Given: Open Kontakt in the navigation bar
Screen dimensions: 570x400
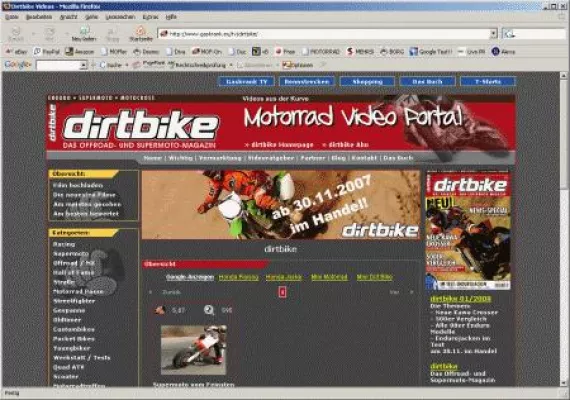Looking at the screenshot, I should [364, 158].
